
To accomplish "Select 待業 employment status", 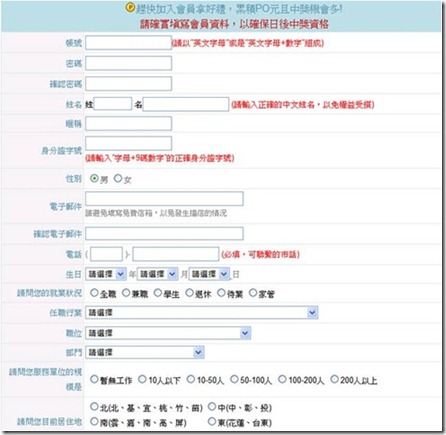I will (x=221, y=293).
